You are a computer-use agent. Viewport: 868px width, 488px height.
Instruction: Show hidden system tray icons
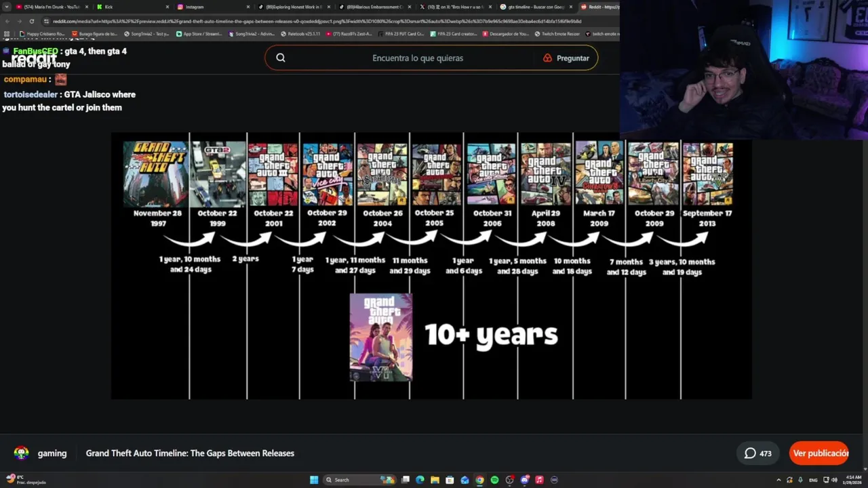click(x=778, y=480)
